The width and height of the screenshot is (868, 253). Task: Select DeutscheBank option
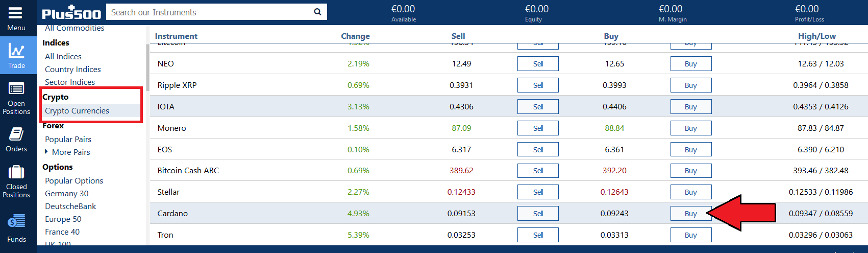[70, 206]
